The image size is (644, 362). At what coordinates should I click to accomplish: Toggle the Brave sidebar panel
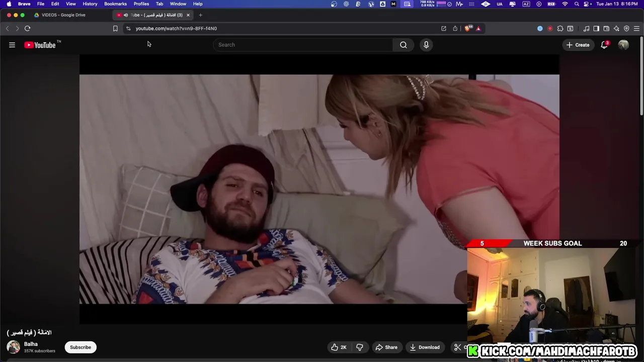596,29
